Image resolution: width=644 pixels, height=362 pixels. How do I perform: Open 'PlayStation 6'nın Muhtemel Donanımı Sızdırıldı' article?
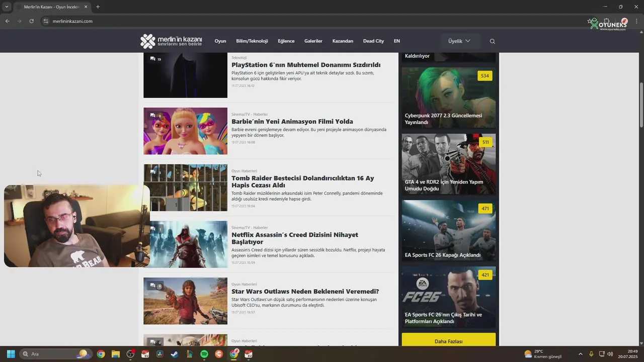306,65
